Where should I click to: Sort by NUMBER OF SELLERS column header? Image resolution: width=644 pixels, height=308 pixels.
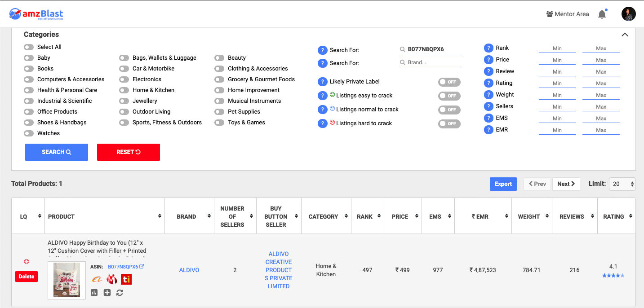click(235, 216)
